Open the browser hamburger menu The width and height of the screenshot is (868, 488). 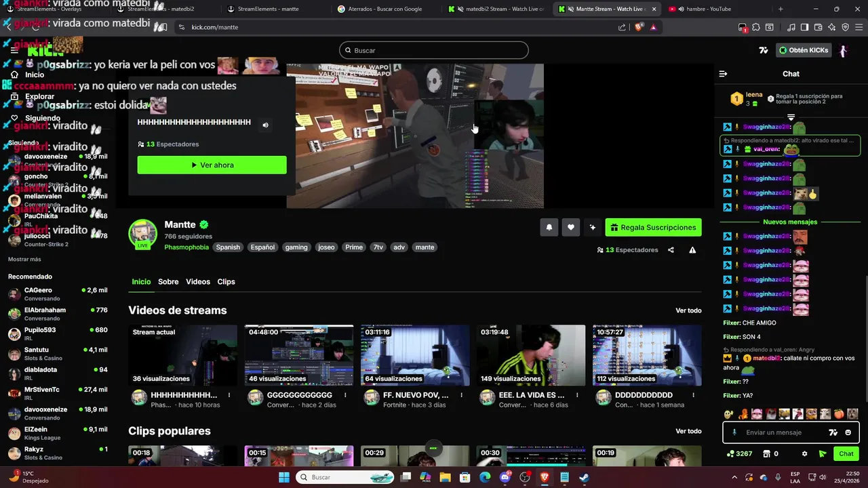tap(859, 27)
